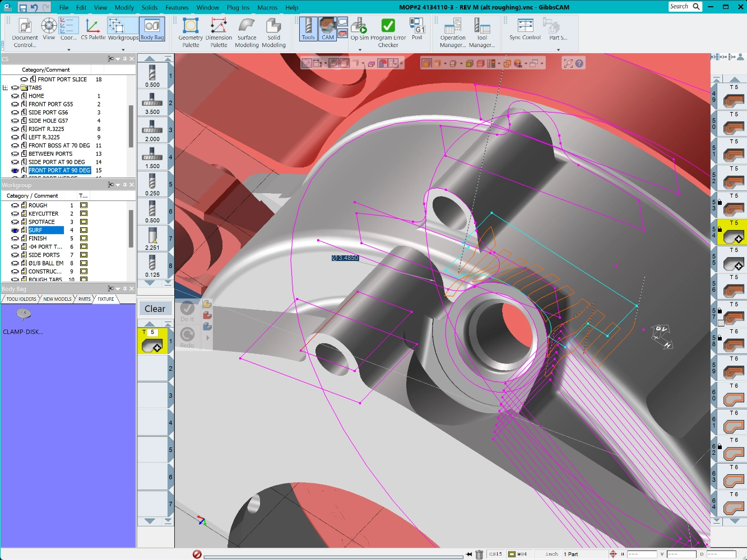Viewport: 747px width, 560px height.
Task: Toggle the Body Bag panel button
Action: (x=152, y=29)
